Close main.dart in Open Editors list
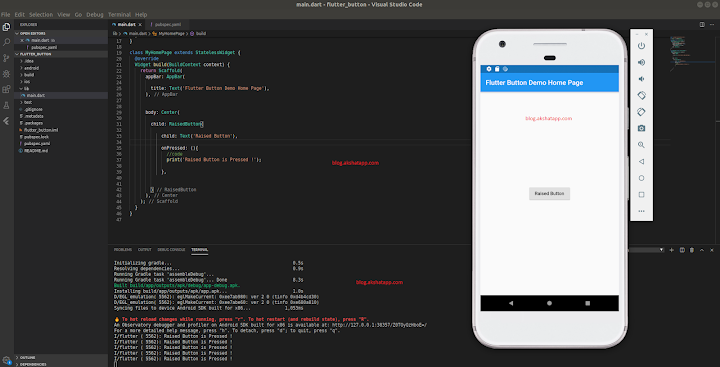 22,40
